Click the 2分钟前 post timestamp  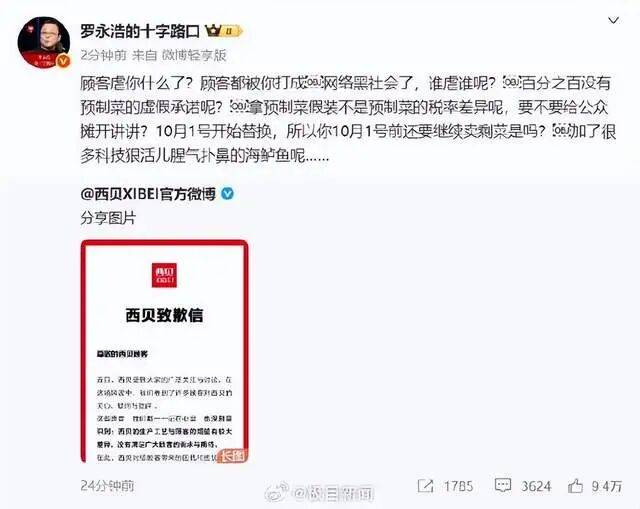coord(103,55)
